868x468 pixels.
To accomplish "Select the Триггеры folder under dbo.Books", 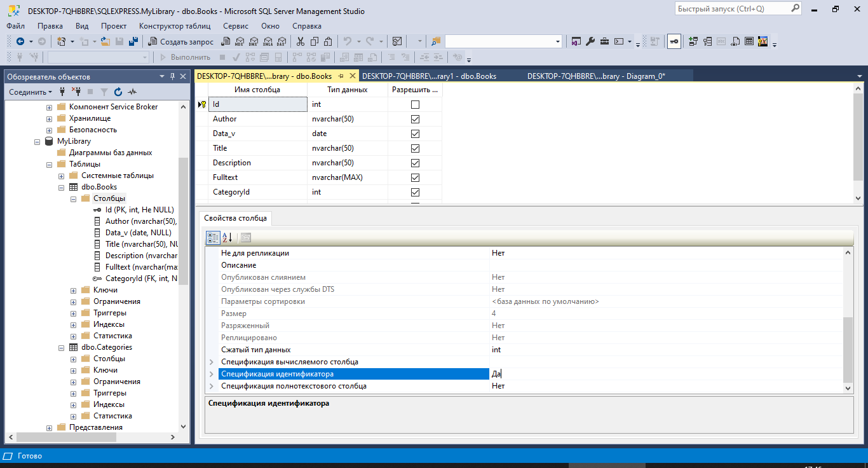I will (x=109, y=313).
